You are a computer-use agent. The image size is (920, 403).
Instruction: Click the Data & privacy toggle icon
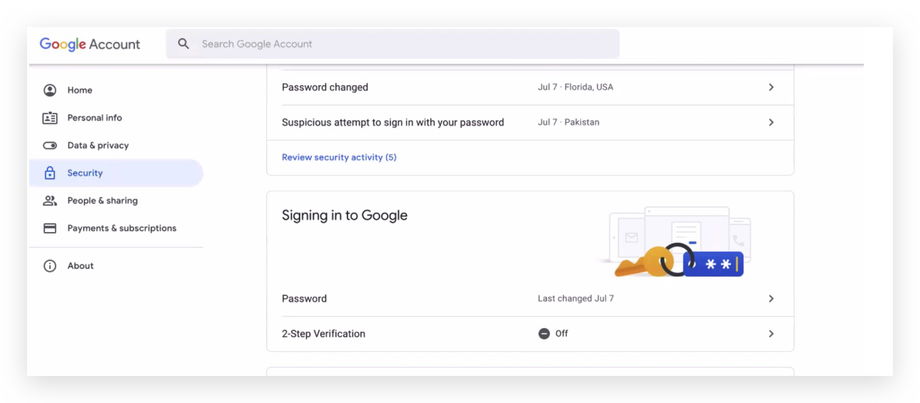pyautogui.click(x=50, y=146)
